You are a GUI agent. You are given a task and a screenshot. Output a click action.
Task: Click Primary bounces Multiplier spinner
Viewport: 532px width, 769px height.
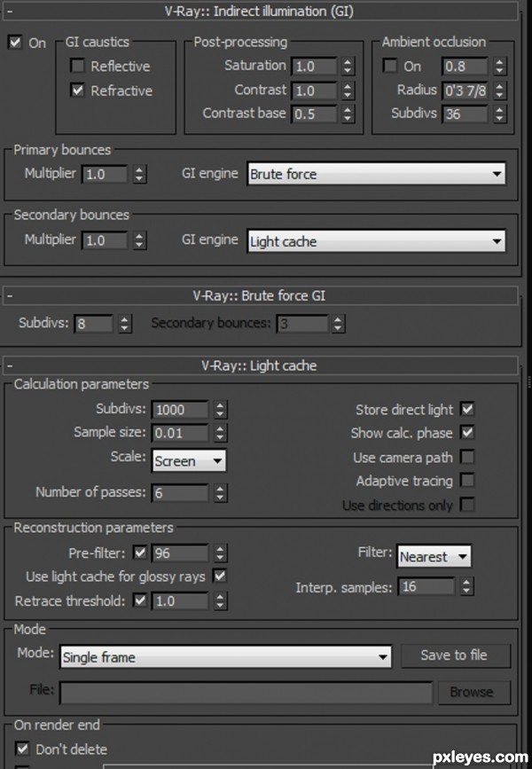(x=140, y=174)
